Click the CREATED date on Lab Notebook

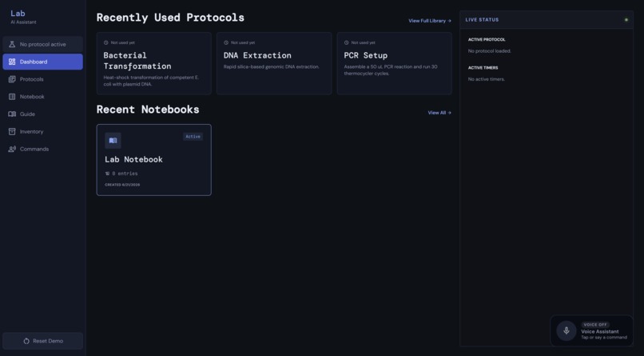[122, 185]
